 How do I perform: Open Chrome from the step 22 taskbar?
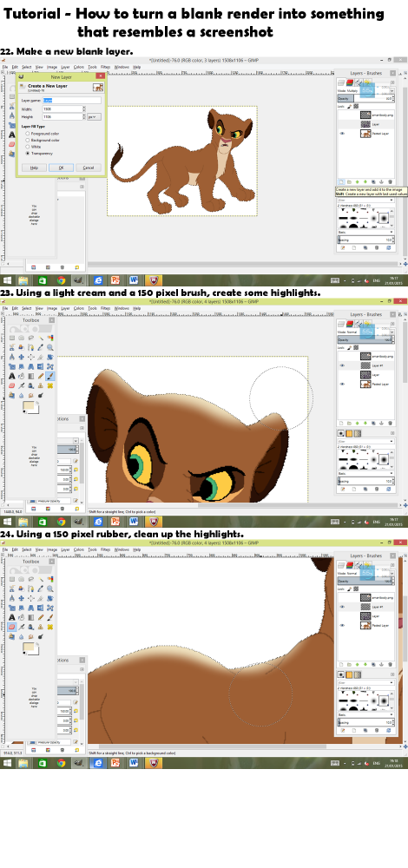[61, 279]
